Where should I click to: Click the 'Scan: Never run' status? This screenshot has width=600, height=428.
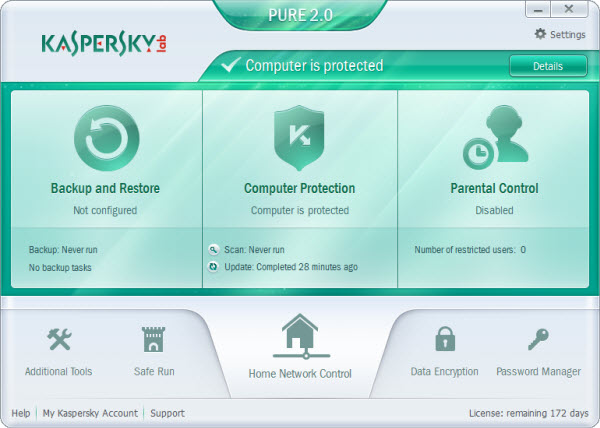(x=254, y=250)
